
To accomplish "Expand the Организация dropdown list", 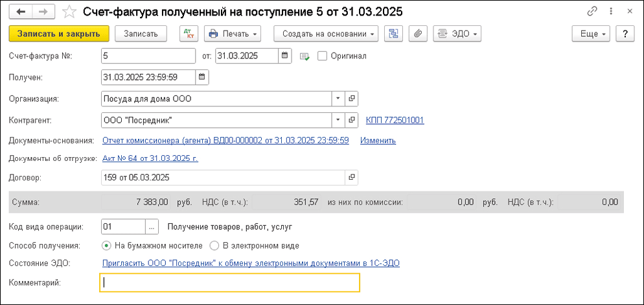I will [338, 99].
